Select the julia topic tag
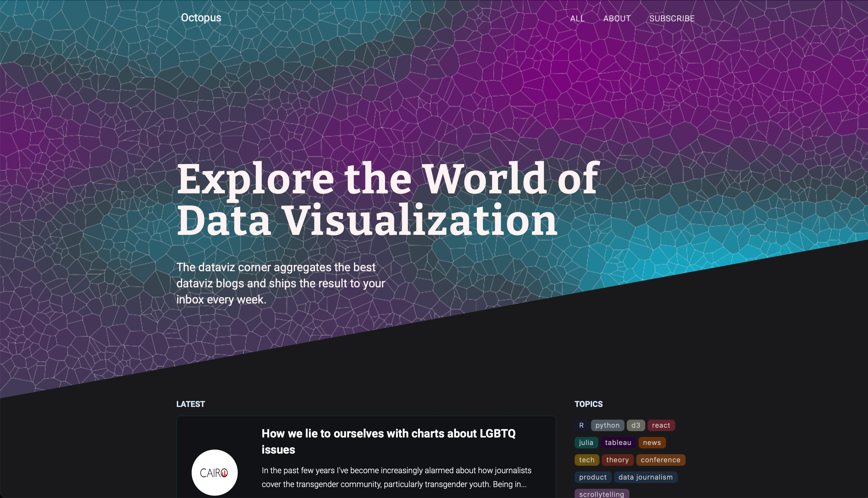The image size is (868, 498). coord(586,443)
